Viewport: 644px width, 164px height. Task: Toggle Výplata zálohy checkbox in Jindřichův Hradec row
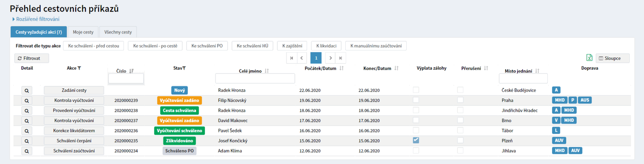(x=416, y=110)
